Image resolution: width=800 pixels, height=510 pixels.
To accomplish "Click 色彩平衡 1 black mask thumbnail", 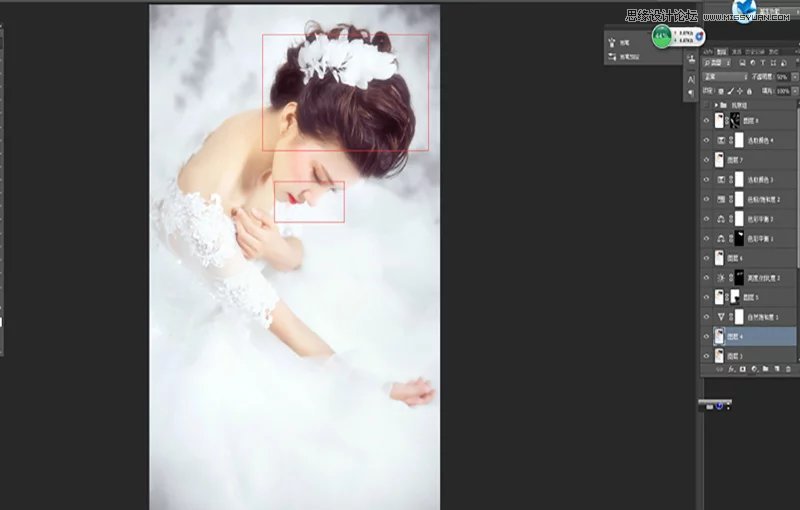I will (739, 238).
